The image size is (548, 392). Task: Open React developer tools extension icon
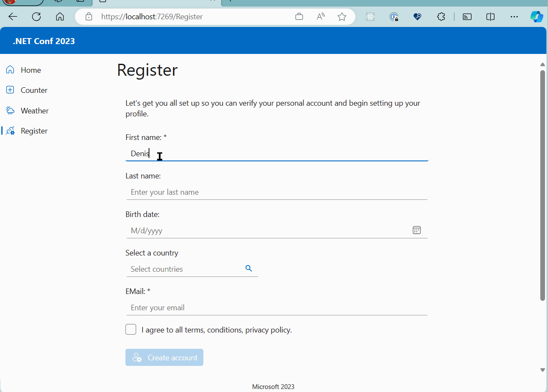click(371, 17)
